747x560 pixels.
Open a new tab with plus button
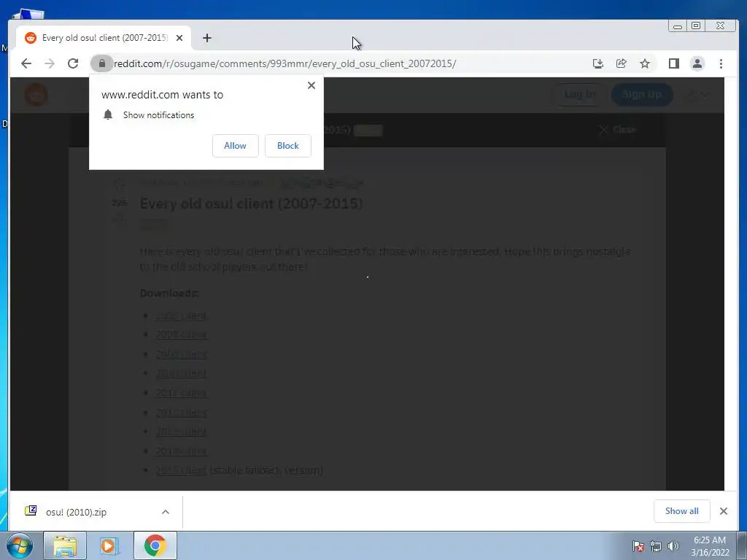(206, 38)
